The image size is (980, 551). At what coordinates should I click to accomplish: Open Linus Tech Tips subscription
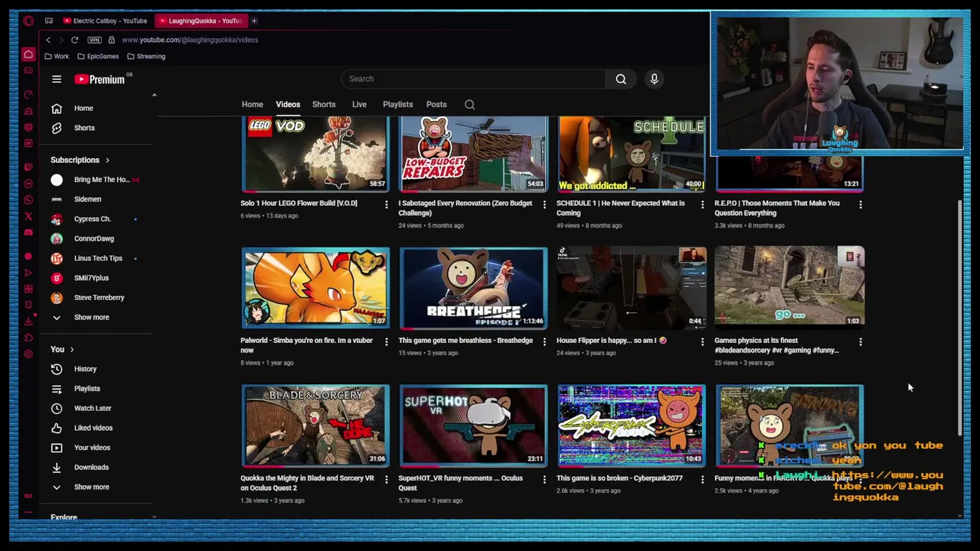96,259
